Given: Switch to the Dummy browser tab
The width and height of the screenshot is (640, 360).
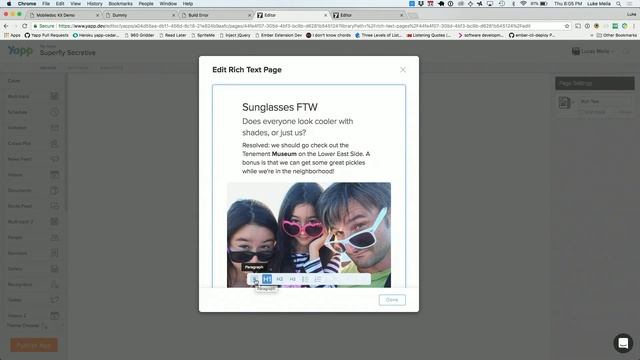Looking at the screenshot, I should [140, 15].
